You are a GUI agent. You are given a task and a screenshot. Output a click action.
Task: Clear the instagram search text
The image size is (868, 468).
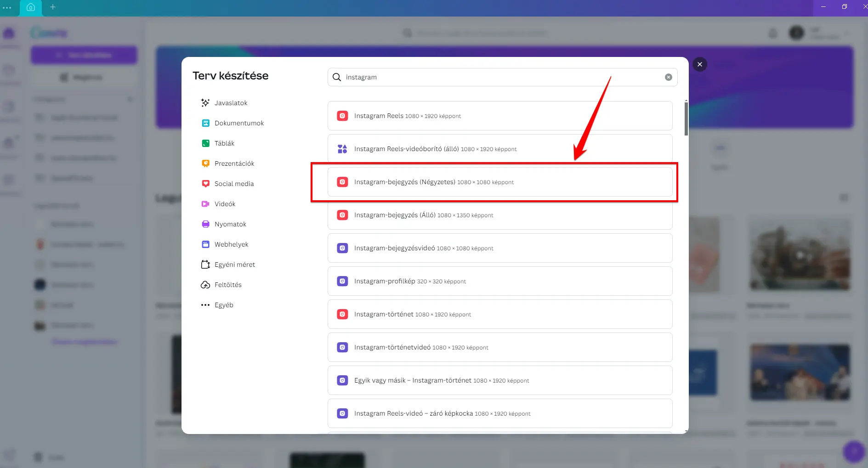tap(669, 77)
